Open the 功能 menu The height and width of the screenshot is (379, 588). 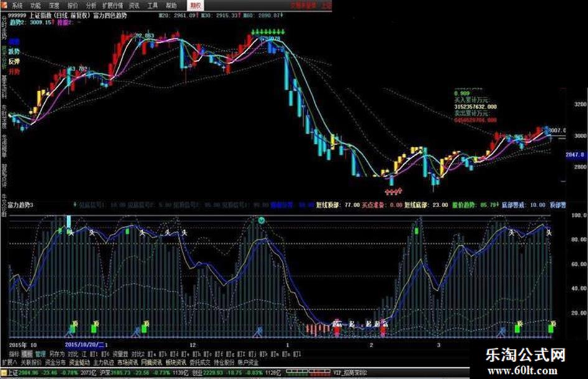tap(35, 6)
